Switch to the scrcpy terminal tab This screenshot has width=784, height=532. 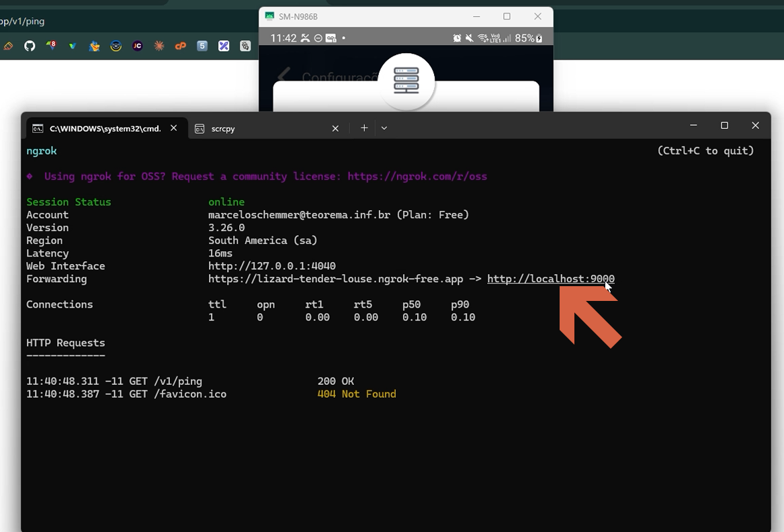[268, 128]
